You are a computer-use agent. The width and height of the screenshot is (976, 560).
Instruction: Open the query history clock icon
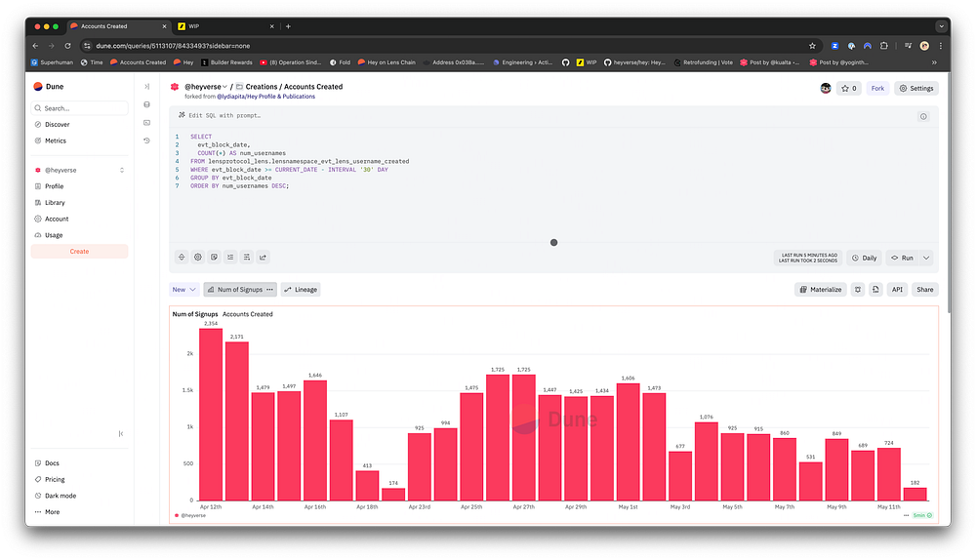pyautogui.click(x=147, y=140)
